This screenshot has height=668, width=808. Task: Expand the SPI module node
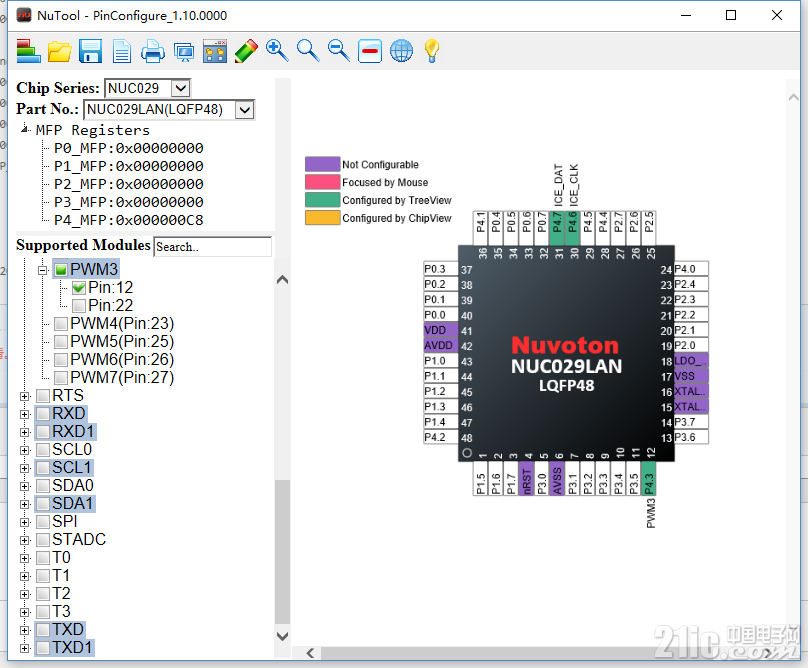(24, 522)
